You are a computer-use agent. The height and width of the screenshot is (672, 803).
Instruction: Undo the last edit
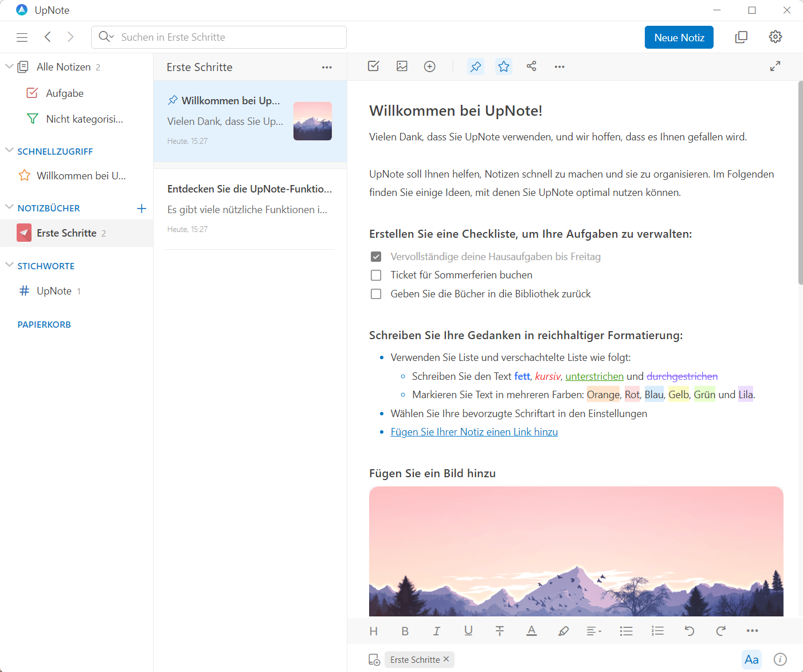tap(690, 631)
